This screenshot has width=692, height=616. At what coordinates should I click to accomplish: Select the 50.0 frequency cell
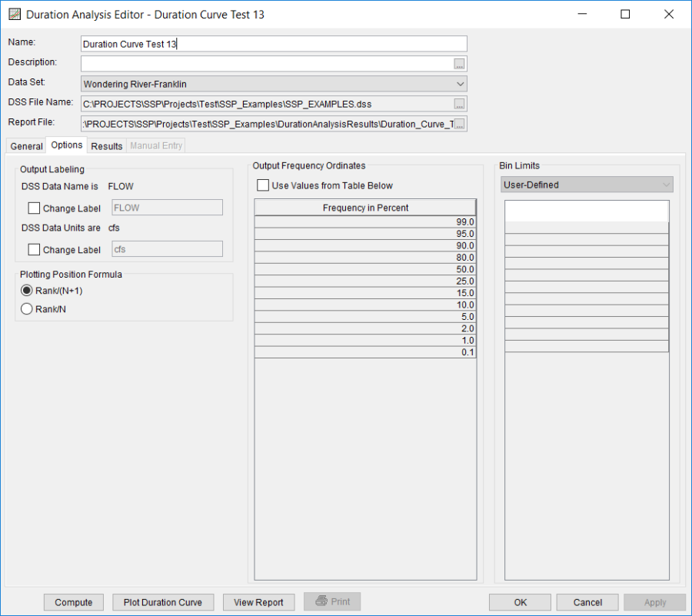click(x=365, y=270)
